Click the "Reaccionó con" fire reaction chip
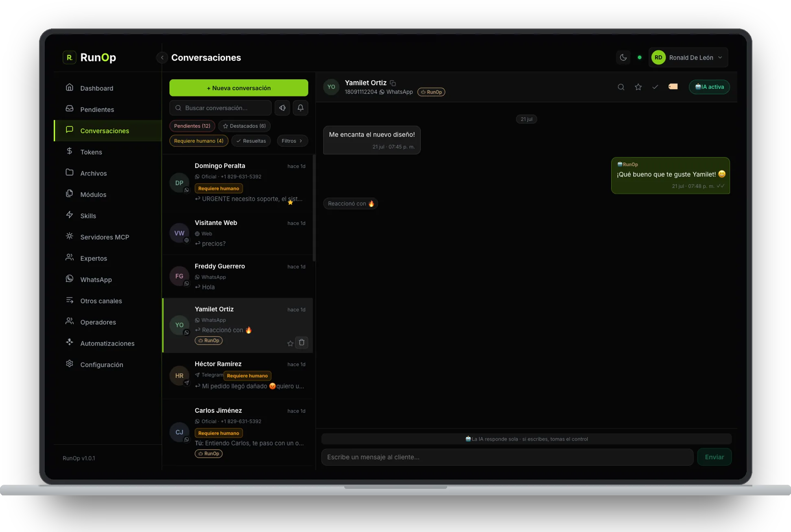Viewport: 791px width, 532px height. [x=351, y=203]
